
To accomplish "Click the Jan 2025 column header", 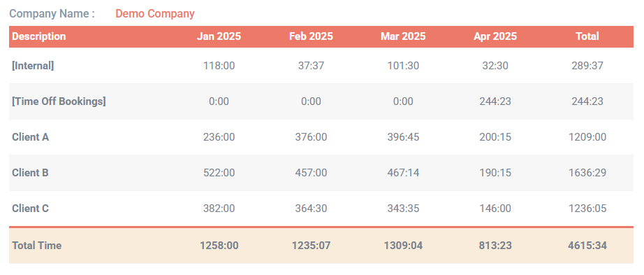I will 219,36.
